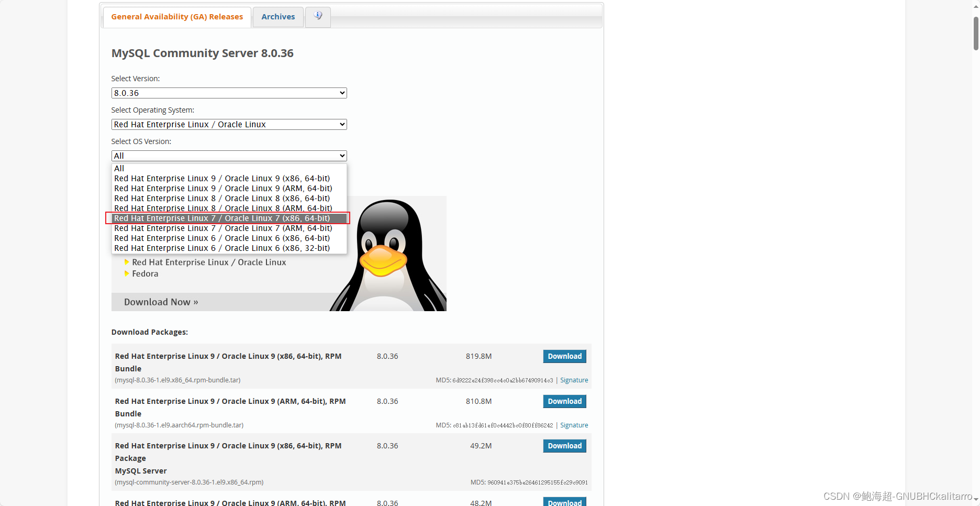The image size is (980, 506).
Task: Select Red Hat Enterprise Linux 9 (ARM, 64-bit) option
Action: (229, 189)
